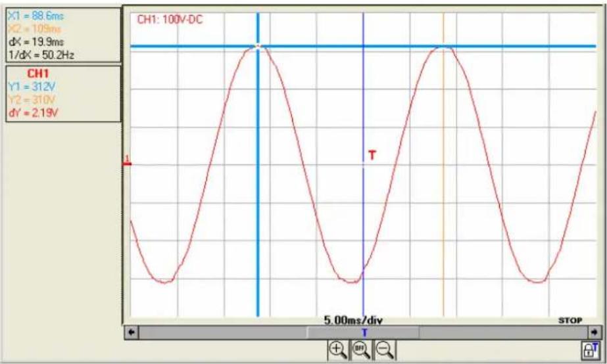Click the zoom out magnifier icon
The height and width of the screenshot is (364, 607).
click(385, 350)
